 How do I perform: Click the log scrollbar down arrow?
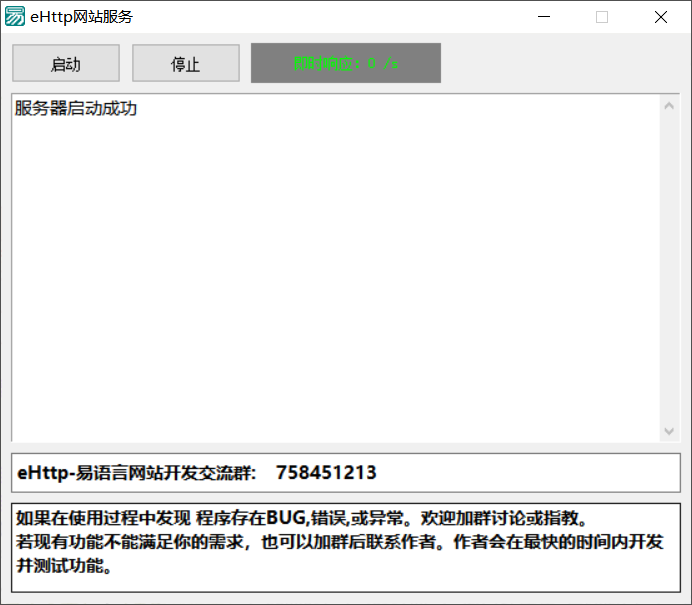[669, 431]
